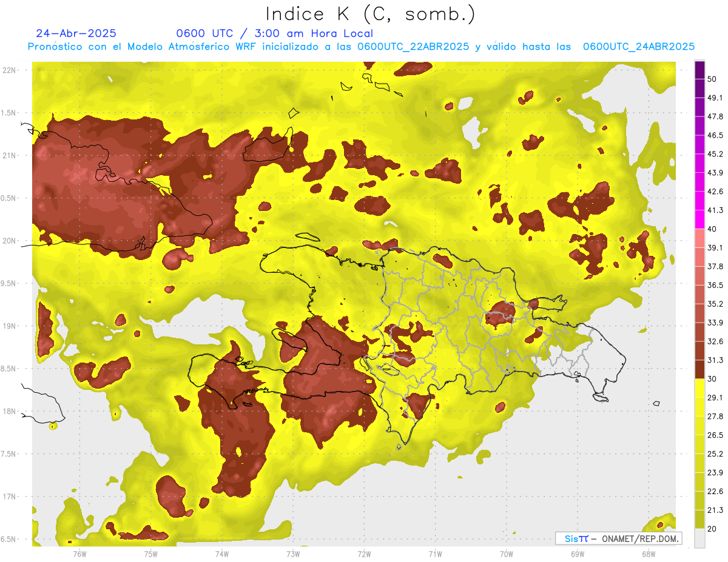
Task: Click the 18N latitude label
Action: pyautogui.click(x=8, y=411)
